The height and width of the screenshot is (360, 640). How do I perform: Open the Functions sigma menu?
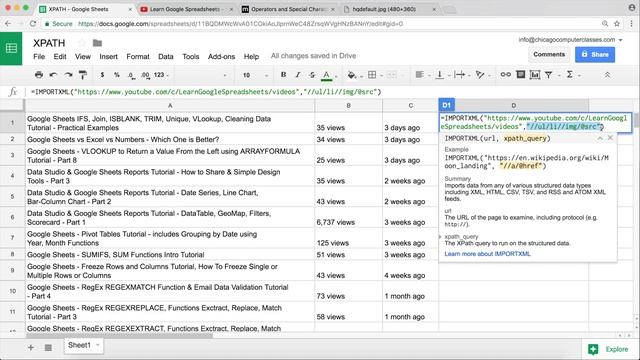[569, 75]
